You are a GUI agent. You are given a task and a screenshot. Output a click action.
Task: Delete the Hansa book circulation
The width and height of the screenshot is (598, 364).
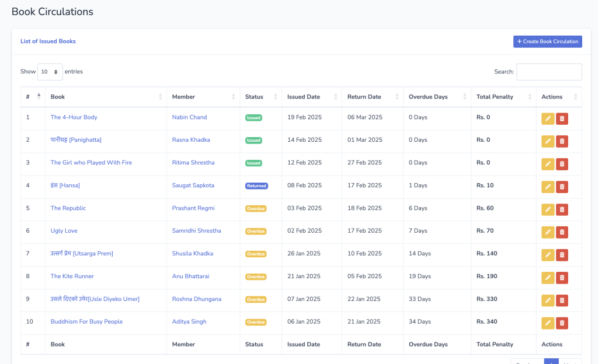(x=562, y=187)
